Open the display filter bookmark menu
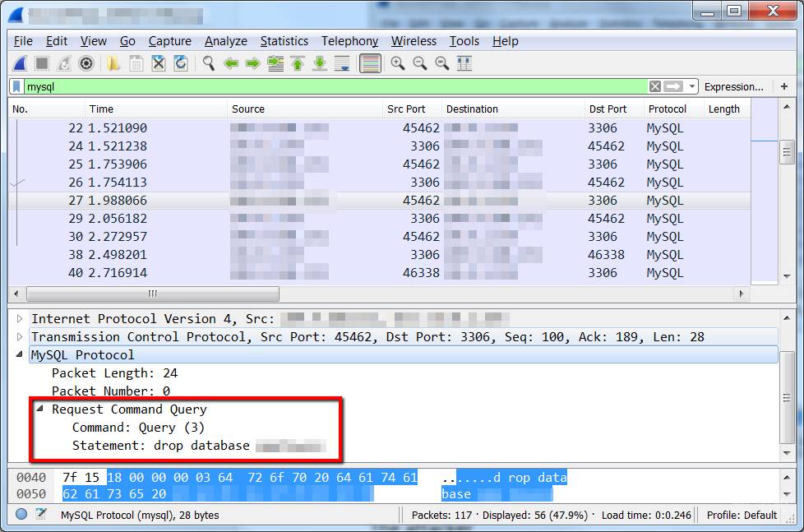 click(x=17, y=86)
